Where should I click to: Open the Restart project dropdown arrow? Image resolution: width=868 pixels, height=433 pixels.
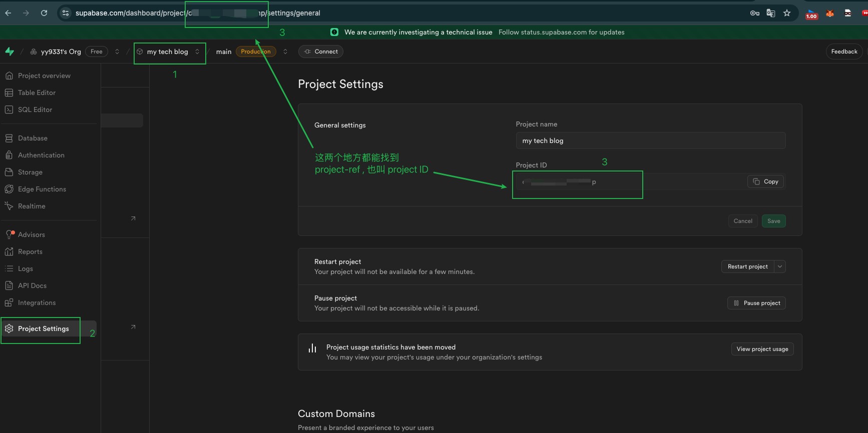point(780,266)
